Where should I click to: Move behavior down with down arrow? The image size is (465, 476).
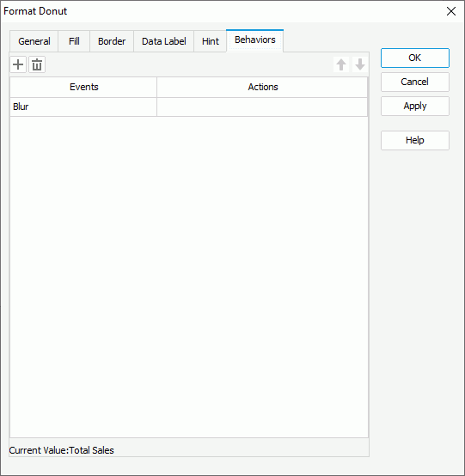click(x=360, y=64)
